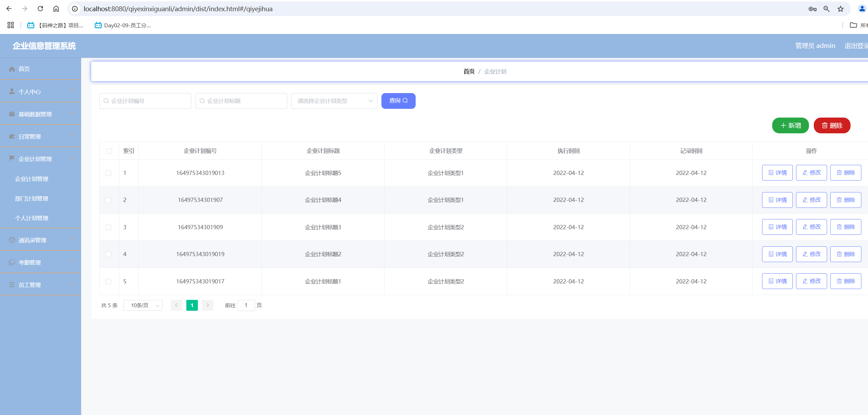Open the Day02-09-员工分 bookmark
The width and height of the screenshot is (868, 415).
click(123, 25)
